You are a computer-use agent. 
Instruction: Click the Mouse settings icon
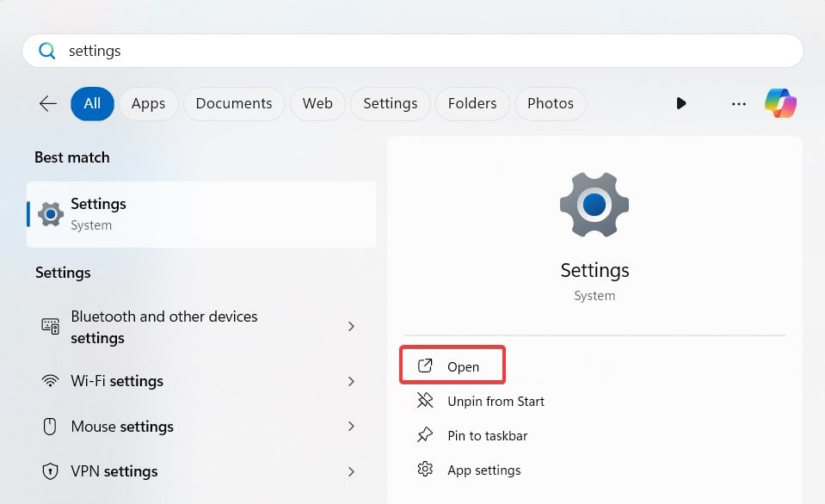click(x=51, y=427)
